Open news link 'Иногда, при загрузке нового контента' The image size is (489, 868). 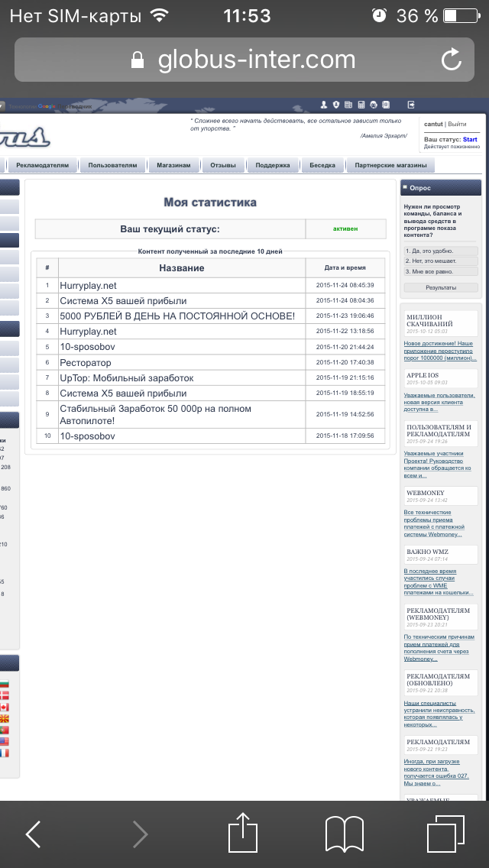436,772
